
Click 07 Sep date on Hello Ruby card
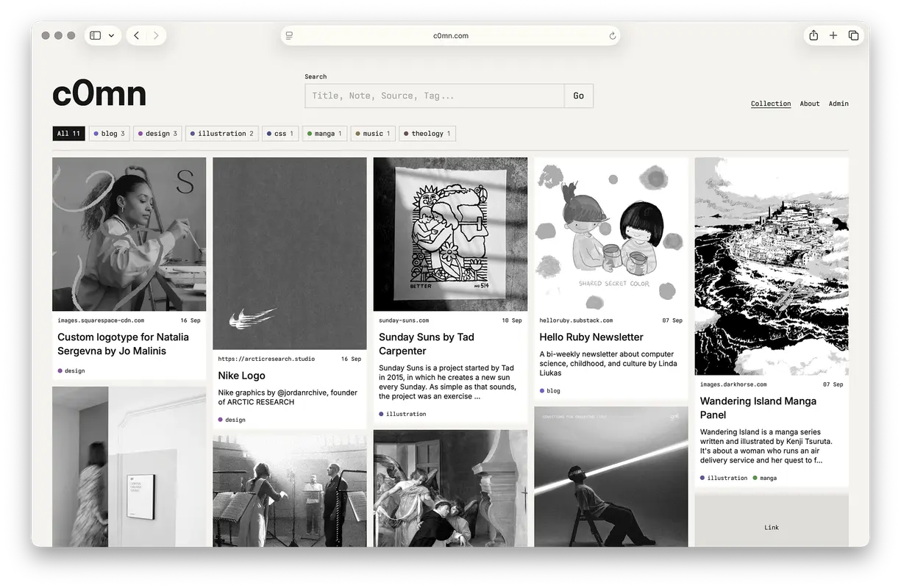click(672, 320)
